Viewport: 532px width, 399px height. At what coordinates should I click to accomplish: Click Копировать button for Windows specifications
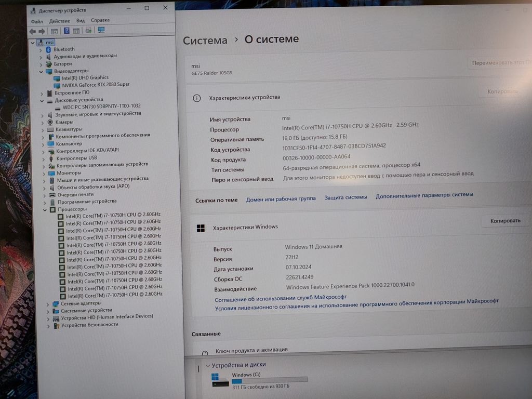(504, 221)
